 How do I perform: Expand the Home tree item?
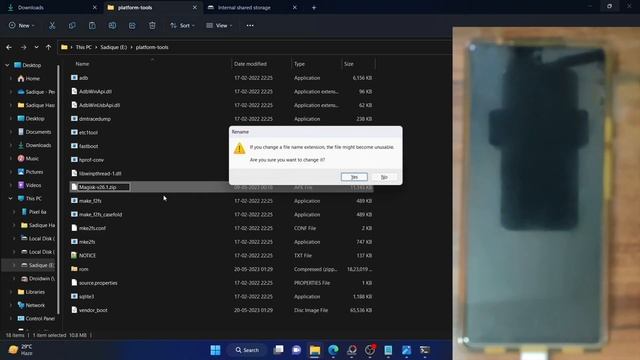click(x=11, y=78)
